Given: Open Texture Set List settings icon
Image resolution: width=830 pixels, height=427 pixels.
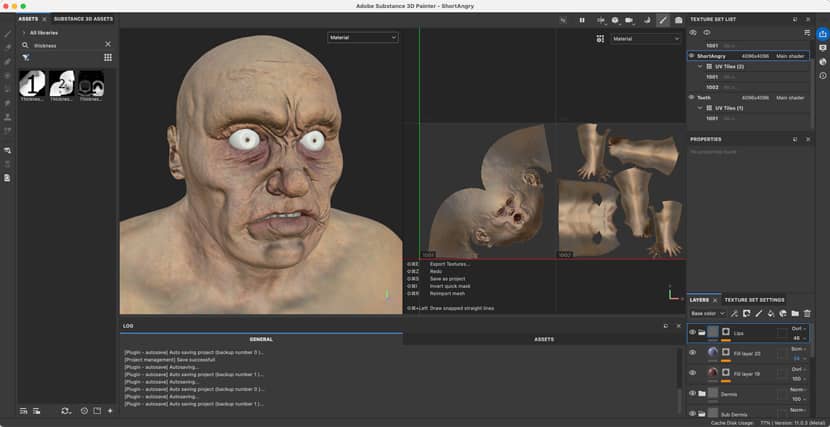Looking at the screenshot, I should (807, 32).
